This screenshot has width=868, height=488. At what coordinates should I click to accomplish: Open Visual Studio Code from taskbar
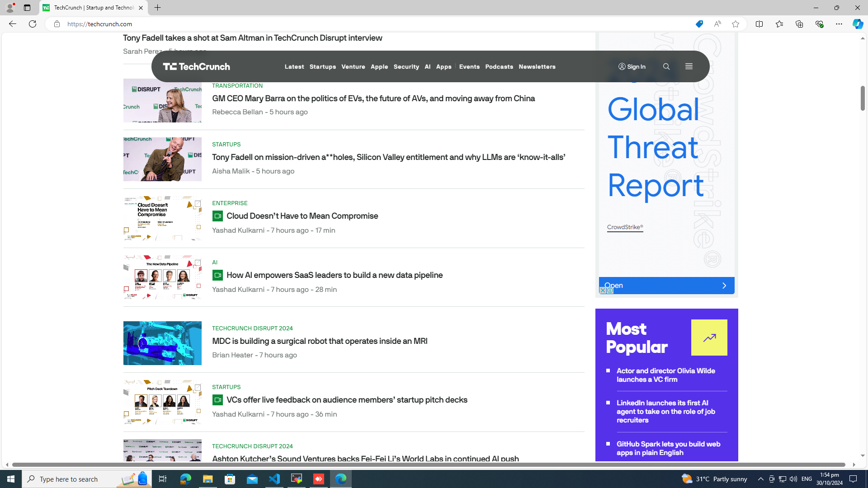click(x=274, y=479)
